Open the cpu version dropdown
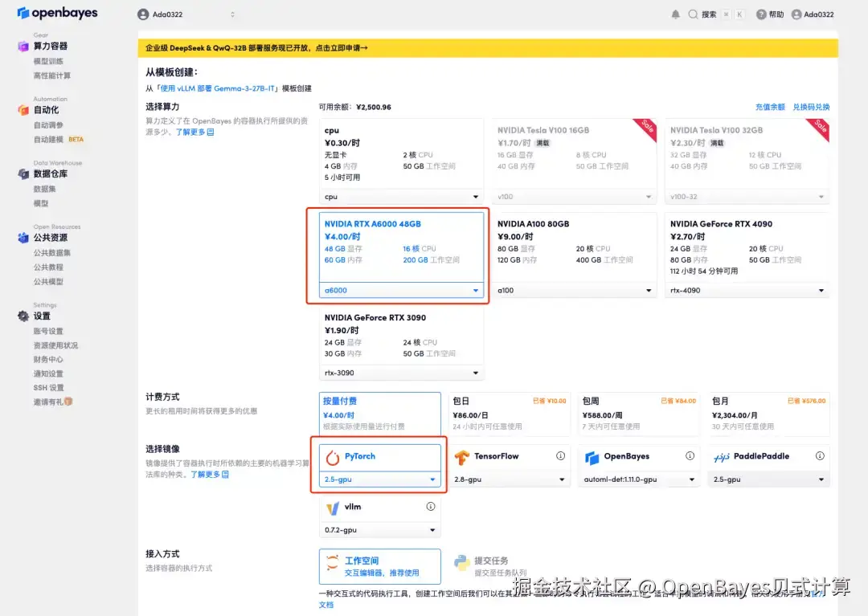The image size is (868, 616). [x=401, y=197]
